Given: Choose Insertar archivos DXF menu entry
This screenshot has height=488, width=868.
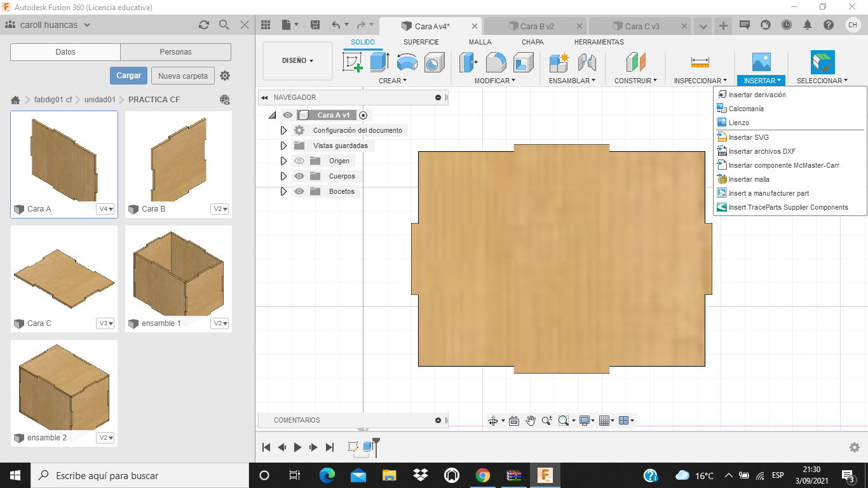Looking at the screenshot, I should [x=761, y=151].
